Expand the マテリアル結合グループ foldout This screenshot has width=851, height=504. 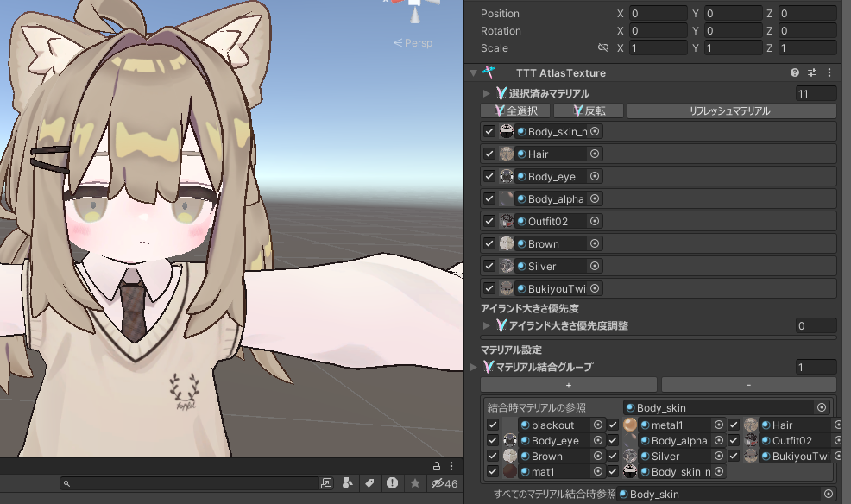(473, 367)
